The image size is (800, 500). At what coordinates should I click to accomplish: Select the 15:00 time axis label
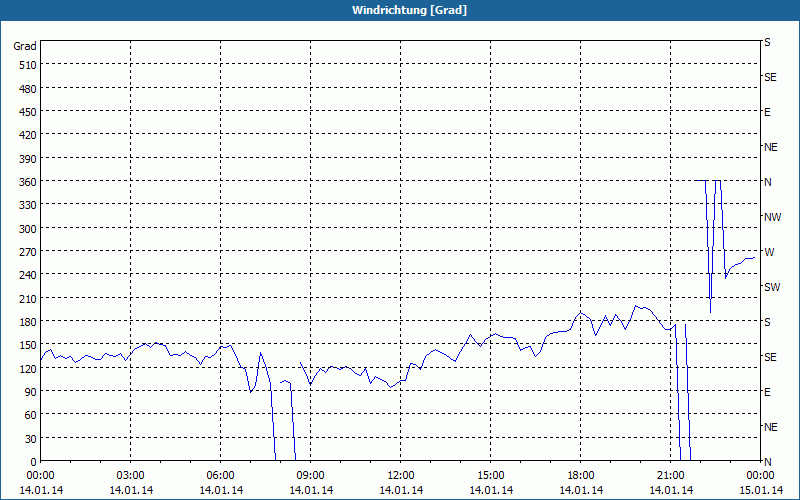pyautogui.click(x=490, y=475)
